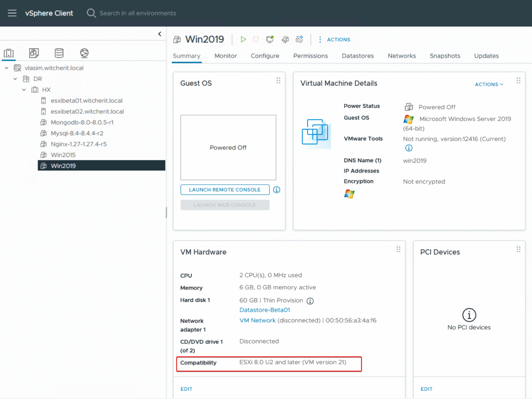Click the Windows logo below Encryption
This screenshot has width=532, height=399.
[349, 194]
